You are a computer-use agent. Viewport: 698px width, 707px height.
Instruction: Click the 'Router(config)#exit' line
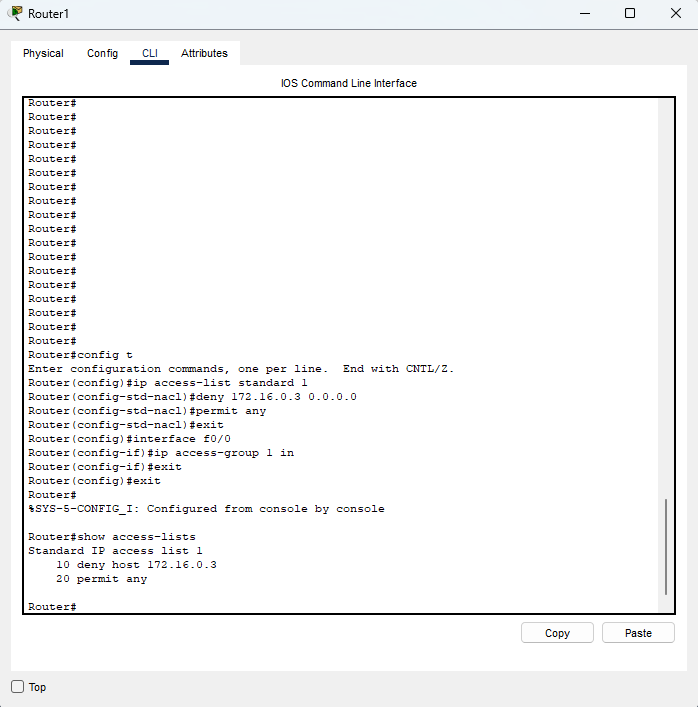pos(94,481)
